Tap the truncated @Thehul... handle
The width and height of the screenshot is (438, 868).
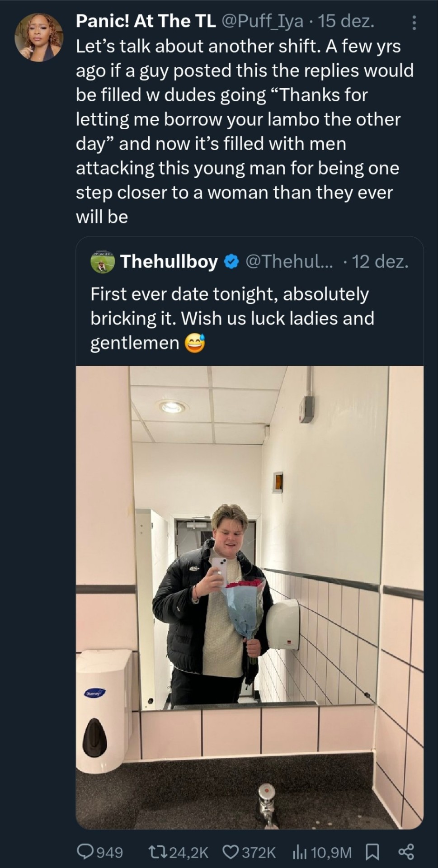tap(289, 262)
